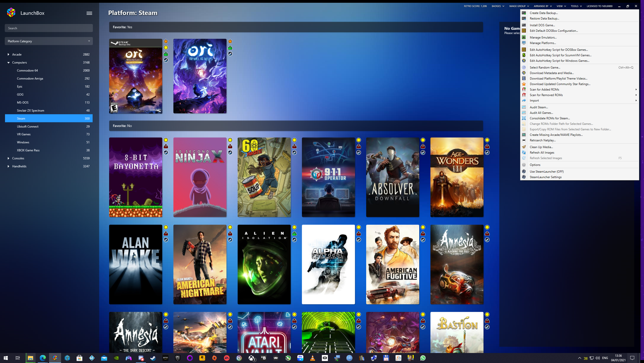Click the Manage Emulators menu icon
This screenshot has width=644, height=363.
point(524,37)
